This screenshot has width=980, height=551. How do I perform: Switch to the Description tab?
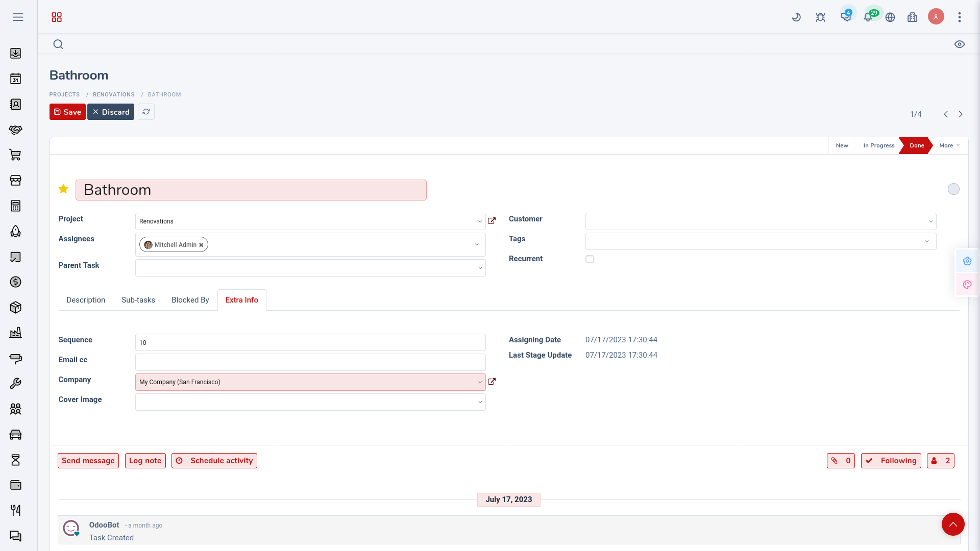tap(86, 300)
